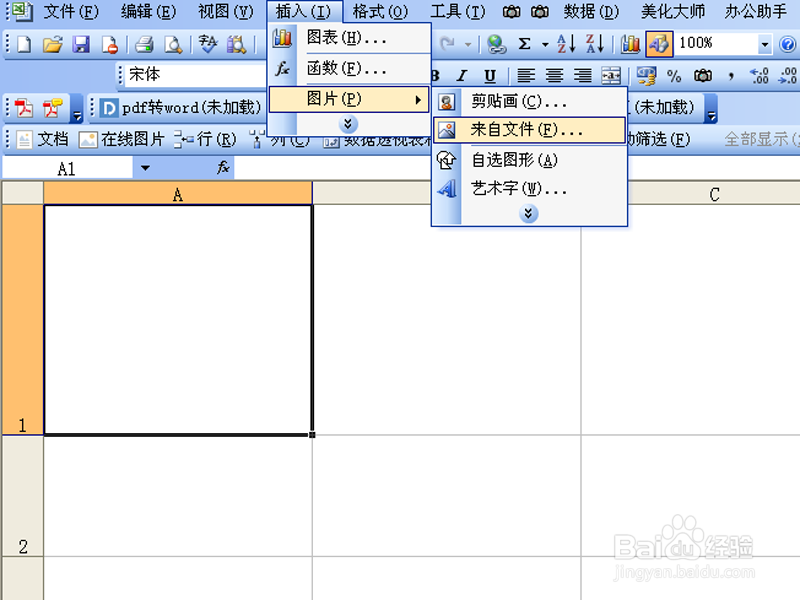Choose 剪贴画(C)... in Picture submenu
This screenshot has width=800, height=600.
529,102
